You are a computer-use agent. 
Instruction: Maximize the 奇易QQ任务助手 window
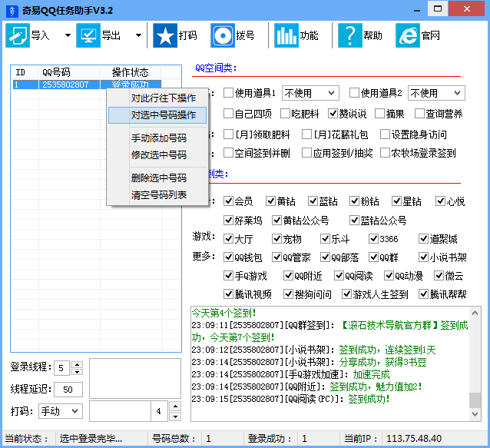[x=438, y=8]
